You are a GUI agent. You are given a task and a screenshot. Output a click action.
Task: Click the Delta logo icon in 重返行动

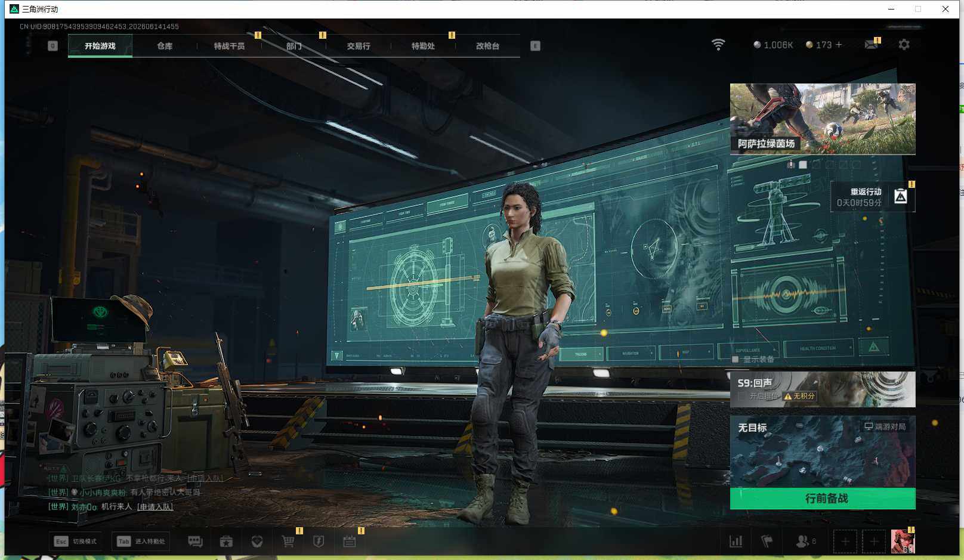click(x=901, y=196)
